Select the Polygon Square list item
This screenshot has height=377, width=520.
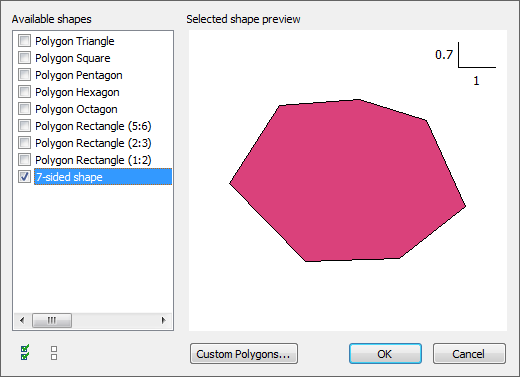73,58
